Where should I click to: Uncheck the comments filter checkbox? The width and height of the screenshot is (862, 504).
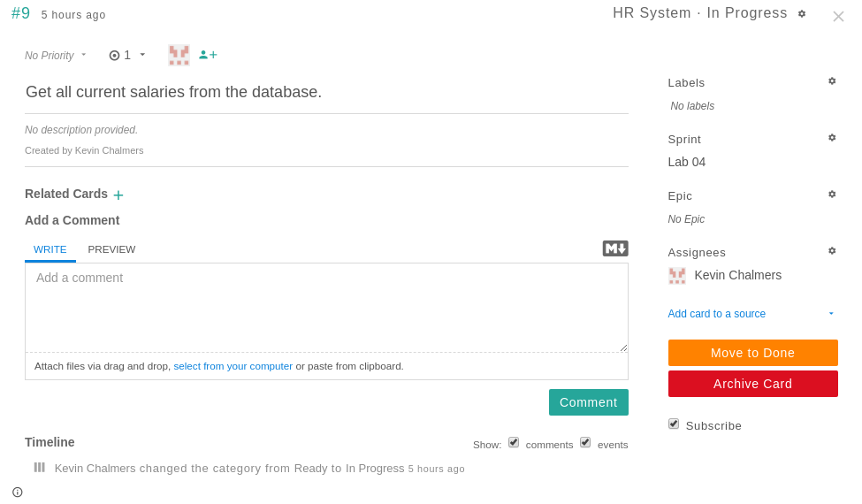pyautogui.click(x=514, y=442)
